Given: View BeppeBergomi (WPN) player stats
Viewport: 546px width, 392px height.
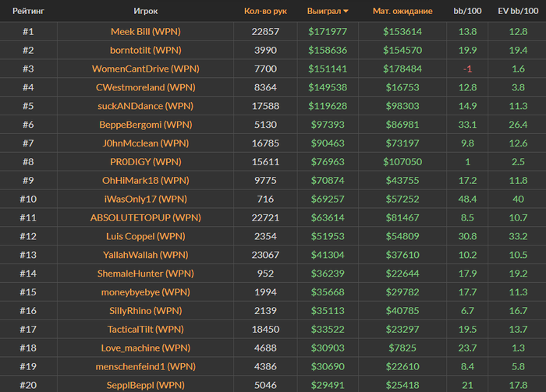Looking at the screenshot, I should pos(146,125).
